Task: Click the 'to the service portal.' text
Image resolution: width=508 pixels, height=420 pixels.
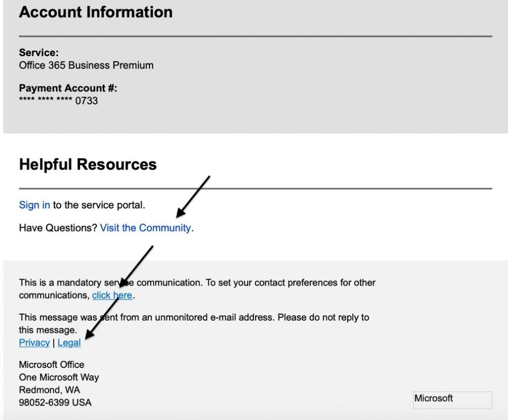Action: point(99,205)
